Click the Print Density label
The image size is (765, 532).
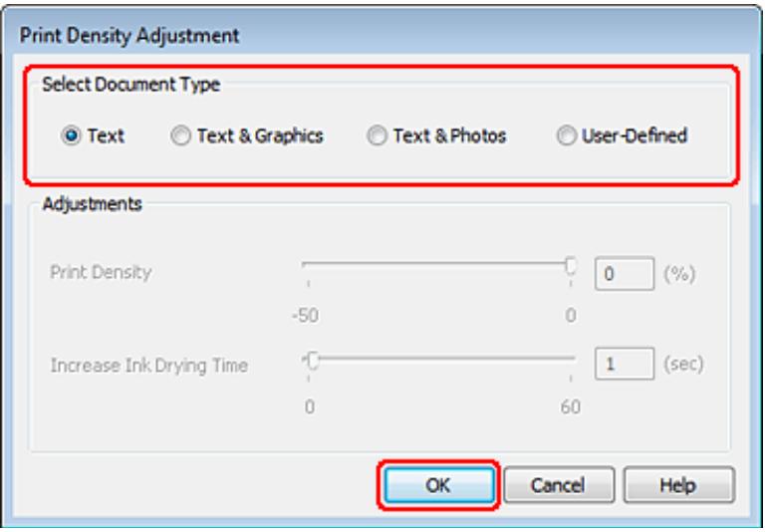pyautogui.click(x=101, y=272)
